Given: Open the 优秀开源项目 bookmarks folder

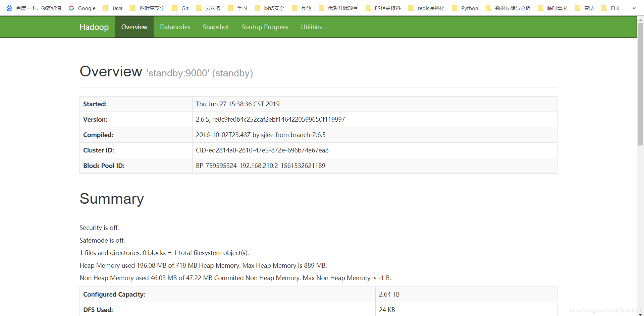Looking at the screenshot, I should 338,8.
